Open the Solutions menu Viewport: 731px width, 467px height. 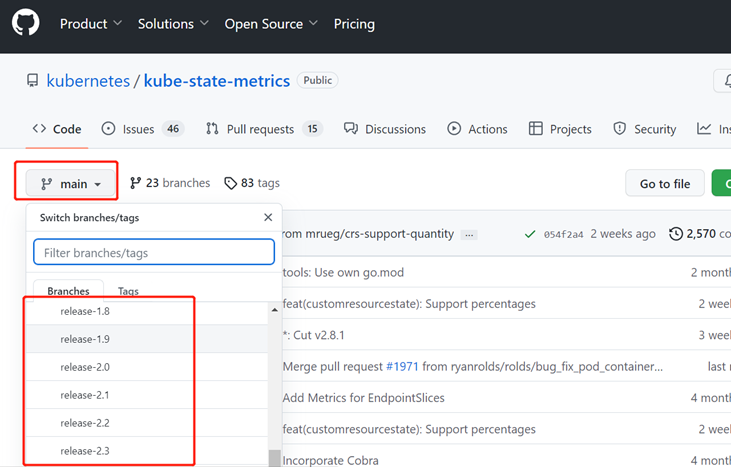(x=173, y=24)
